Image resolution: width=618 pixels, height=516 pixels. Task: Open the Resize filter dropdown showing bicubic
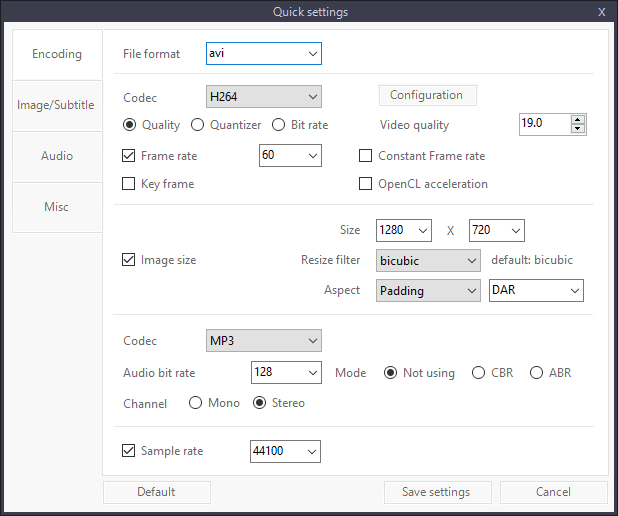[x=428, y=261]
